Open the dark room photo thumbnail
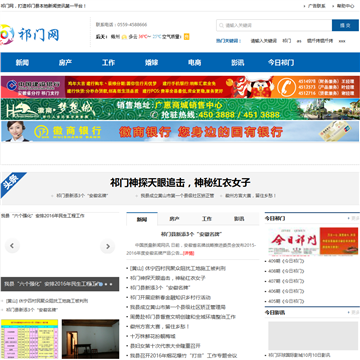Viewport: 360px width, 360px height. (90, 339)
